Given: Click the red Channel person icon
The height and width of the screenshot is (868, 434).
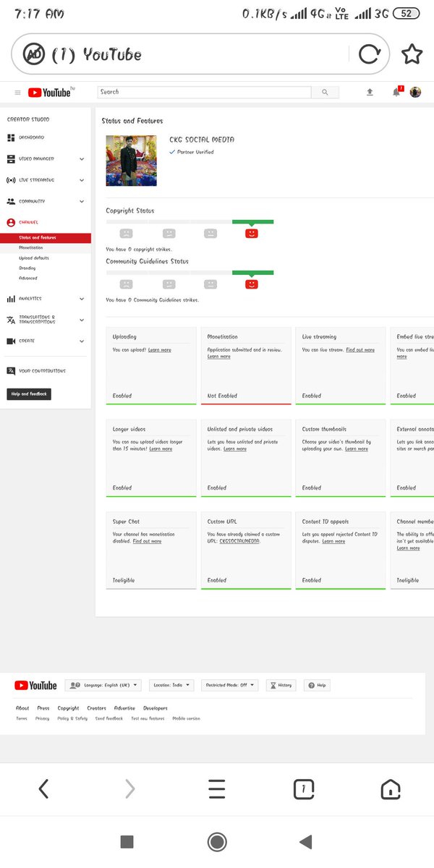Looking at the screenshot, I should click(x=11, y=223).
